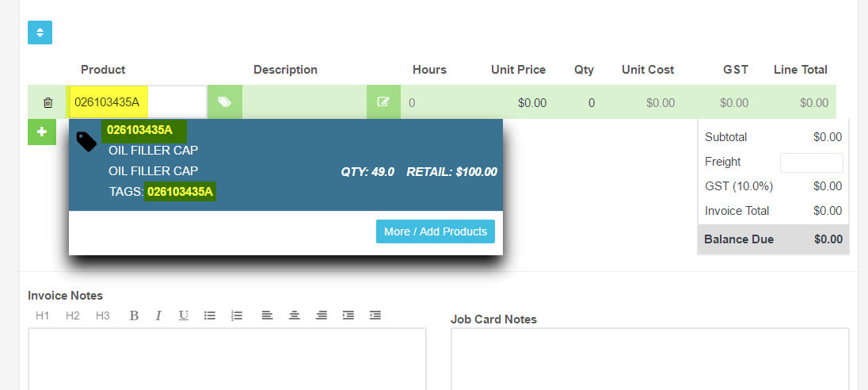The image size is (868, 390).
Task: Click the Product input field with 026103435A
Action: [x=137, y=102]
